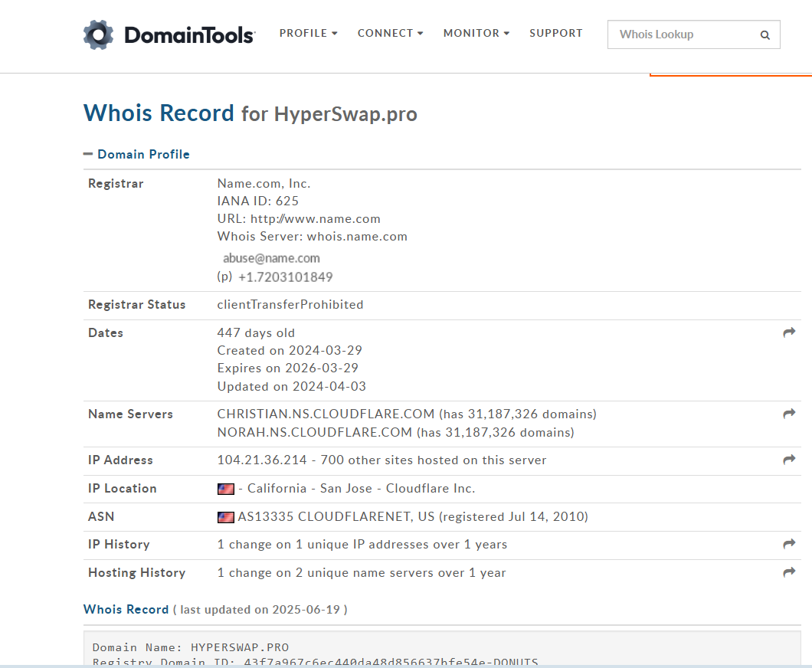Click the share arrow on the IP Address row
This screenshot has height=668, width=812.
789,460
